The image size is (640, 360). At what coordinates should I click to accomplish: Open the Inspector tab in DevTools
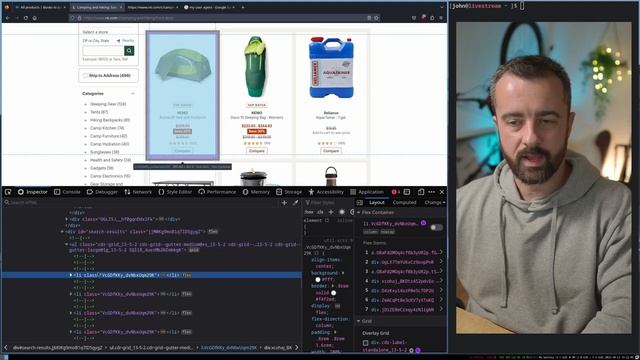[33, 192]
